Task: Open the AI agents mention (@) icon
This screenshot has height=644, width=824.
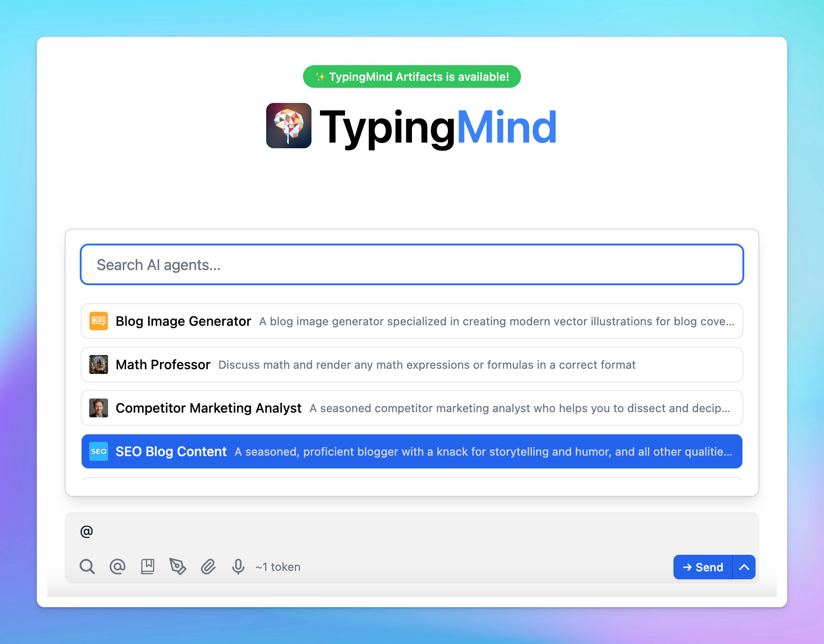Action: [x=118, y=567]
